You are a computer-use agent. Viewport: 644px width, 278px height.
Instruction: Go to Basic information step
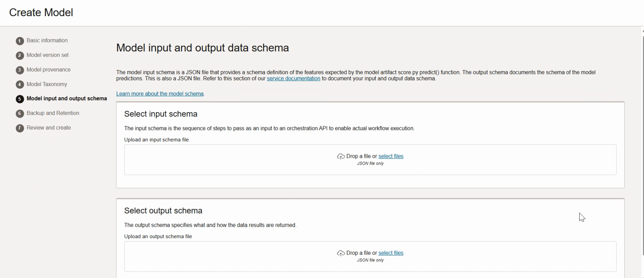pos(47,41)
